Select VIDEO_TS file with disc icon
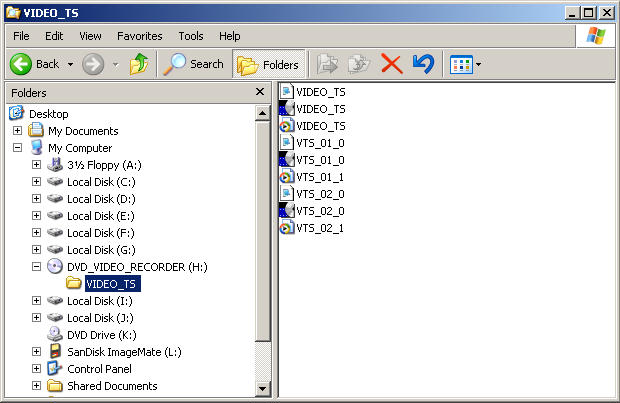 [x=312, y=109]
